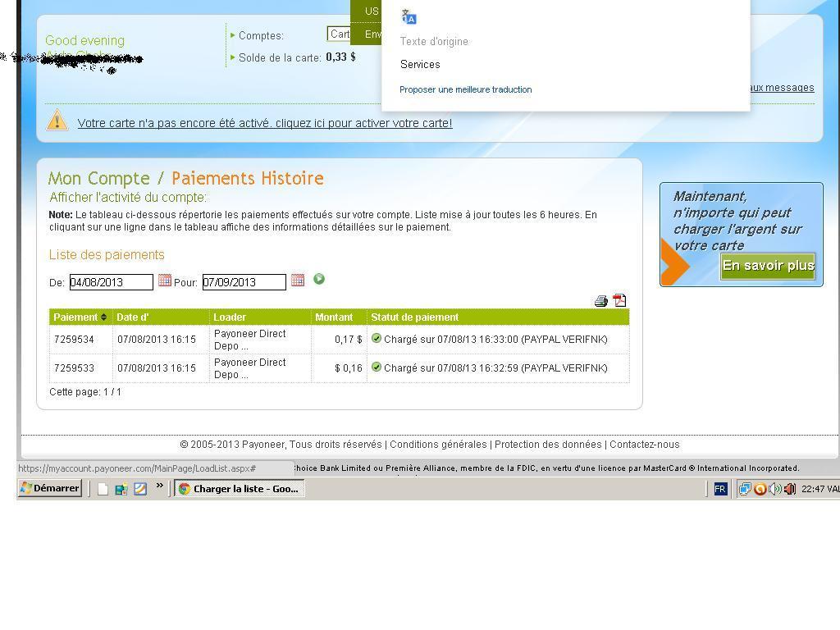
Task: Open the Protection des données footer link
Action: pyautogui.click(x=548, y=445)
